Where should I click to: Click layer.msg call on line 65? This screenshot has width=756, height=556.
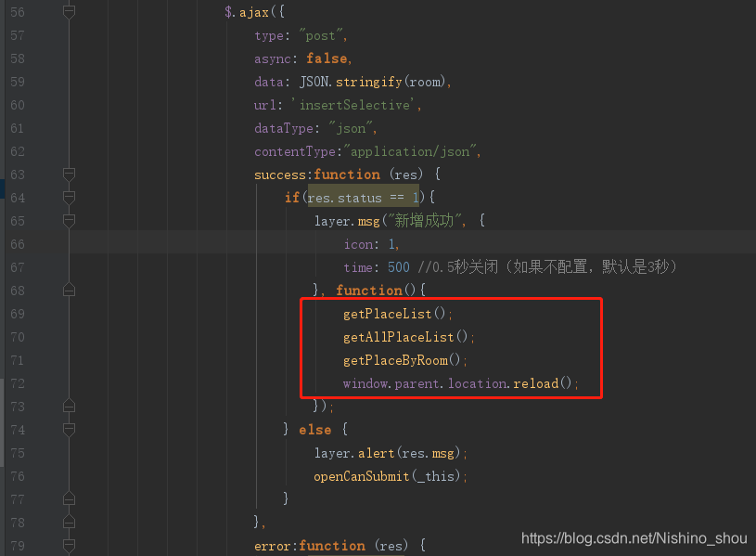coord(347,221)
